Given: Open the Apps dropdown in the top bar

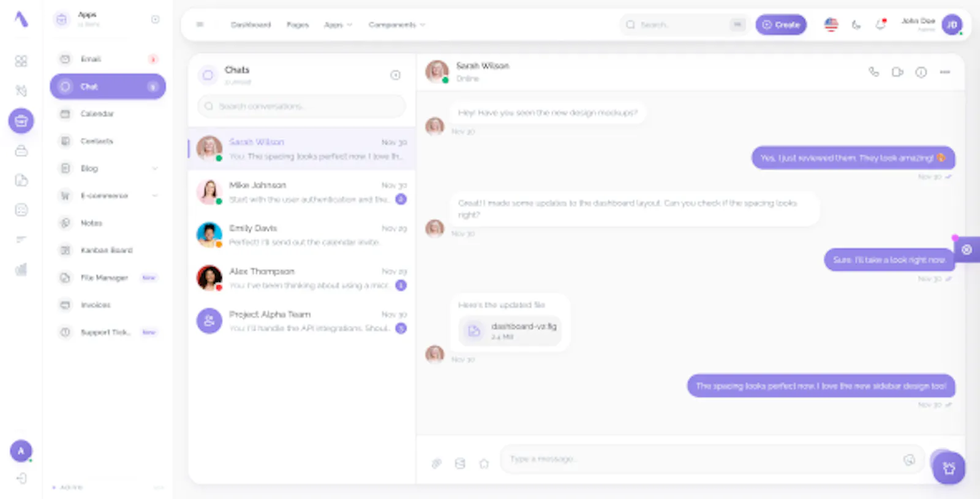Looking at the screenshot, I should pyautogui.click(x=338, y=25).
